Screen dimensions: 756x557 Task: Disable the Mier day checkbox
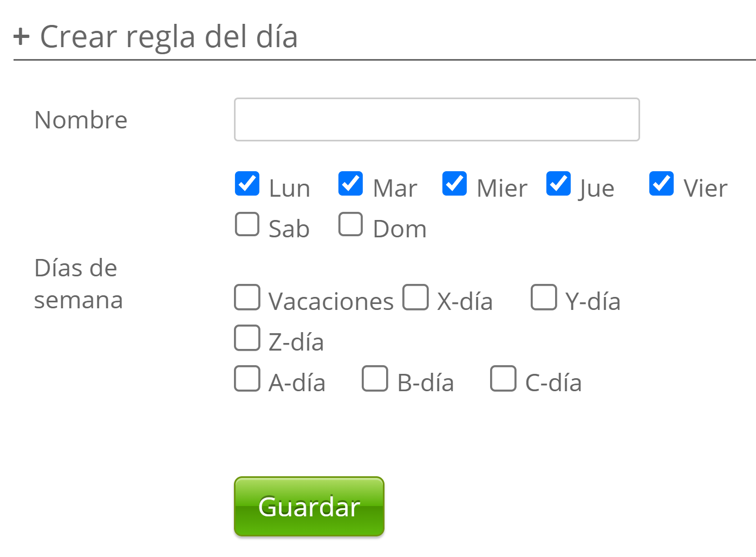click(x=454, y=184)
